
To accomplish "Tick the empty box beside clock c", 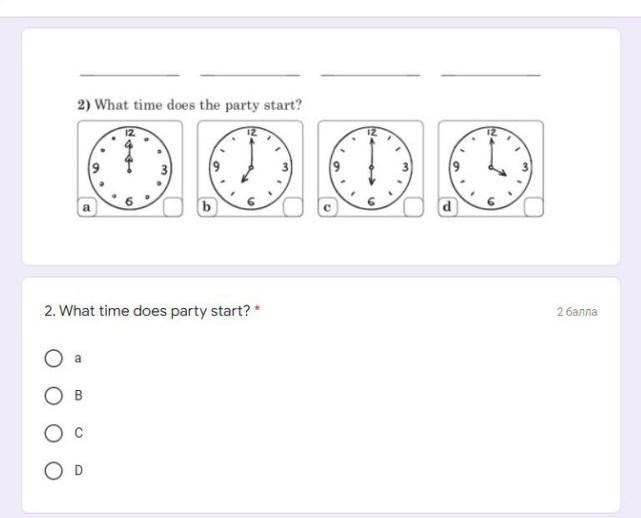I will [x=413, y=207].
